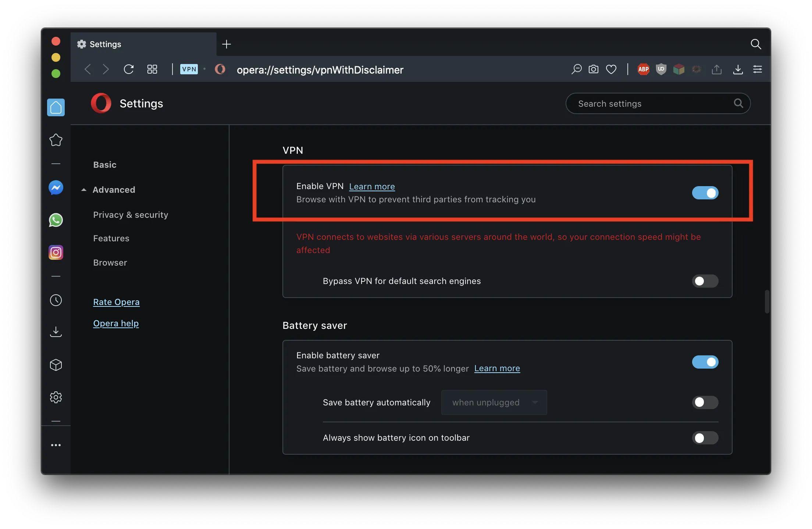
Task: Toggle Bypass VPN for default search engines
Action: point(705,281)
